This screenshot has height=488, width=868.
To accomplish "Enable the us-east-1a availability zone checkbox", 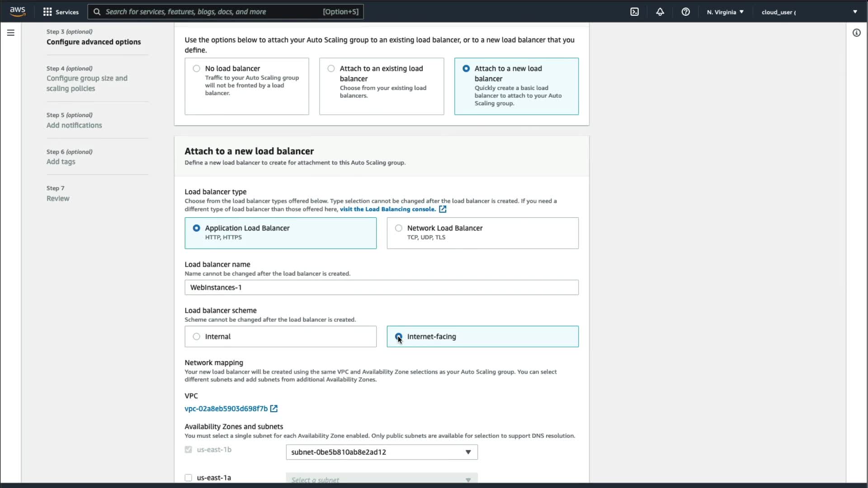I will click(189, 478).
